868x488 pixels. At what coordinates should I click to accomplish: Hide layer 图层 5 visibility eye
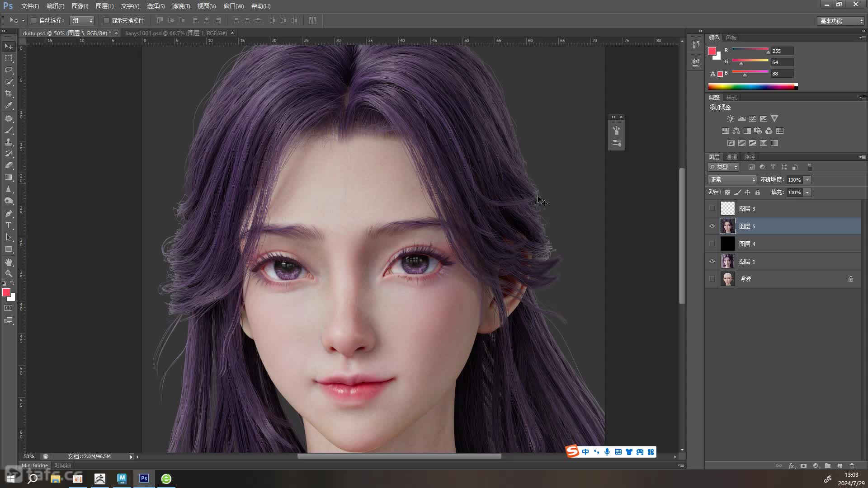click(x=712, y=226)
